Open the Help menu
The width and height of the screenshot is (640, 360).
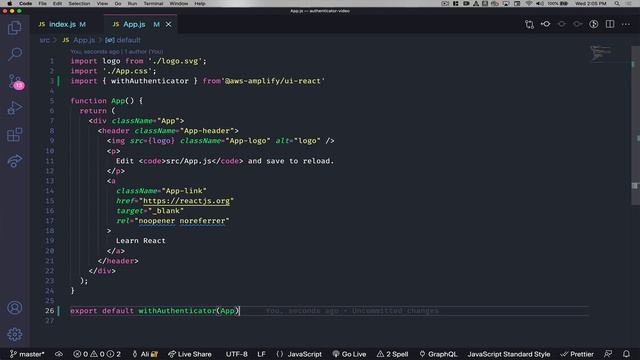(x=200, y=3)
